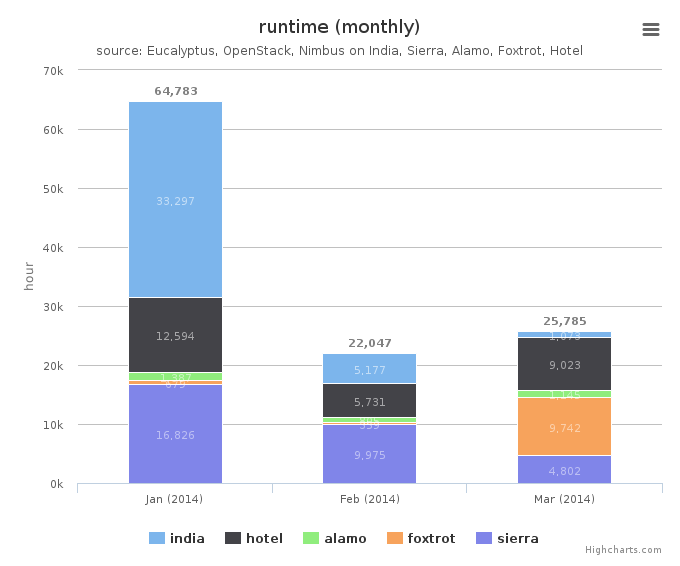680x566 pixels.
Task: Click the hotel legend color swatch
Action: click(x=233, y=538)
